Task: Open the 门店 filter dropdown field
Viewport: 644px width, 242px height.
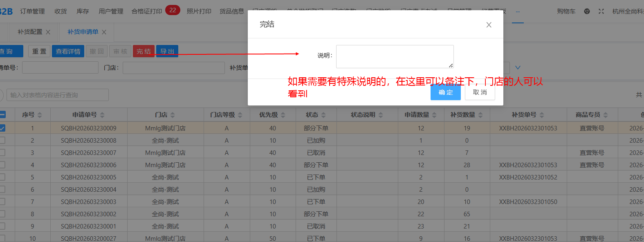Action: point(173,68)
